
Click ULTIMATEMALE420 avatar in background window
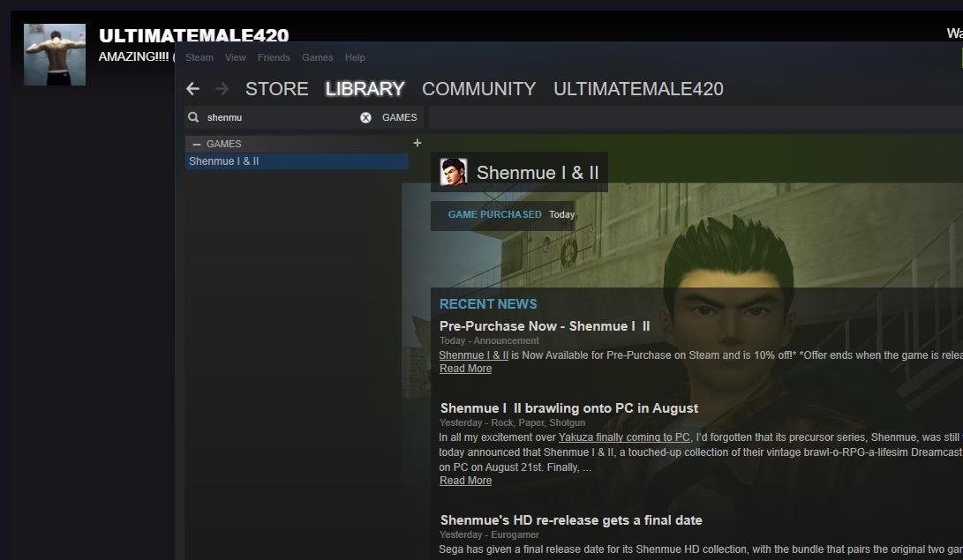tap(55, 55)
